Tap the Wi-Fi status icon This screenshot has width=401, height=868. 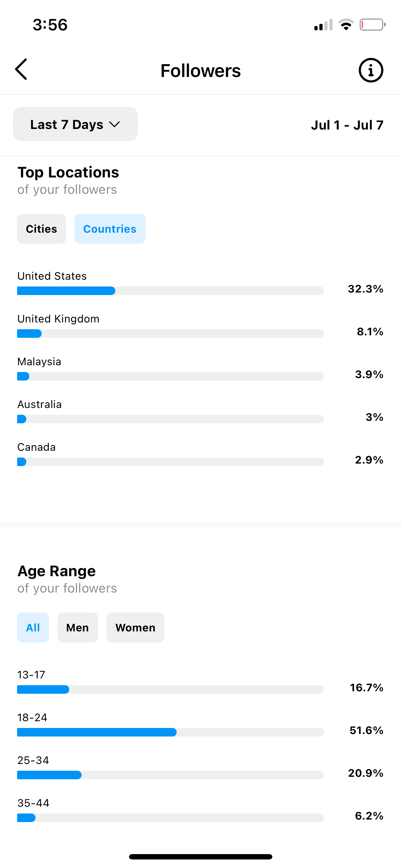click(x=346, y=25)
